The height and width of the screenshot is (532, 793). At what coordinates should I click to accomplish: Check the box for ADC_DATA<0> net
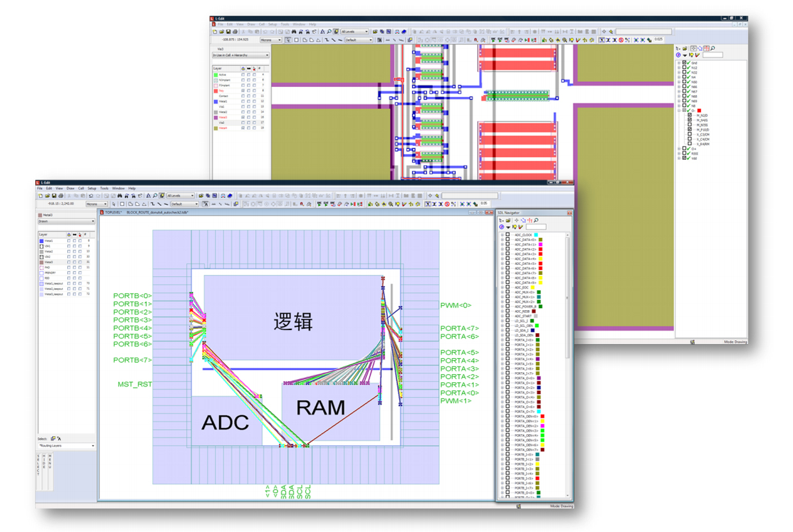(508, 240)
